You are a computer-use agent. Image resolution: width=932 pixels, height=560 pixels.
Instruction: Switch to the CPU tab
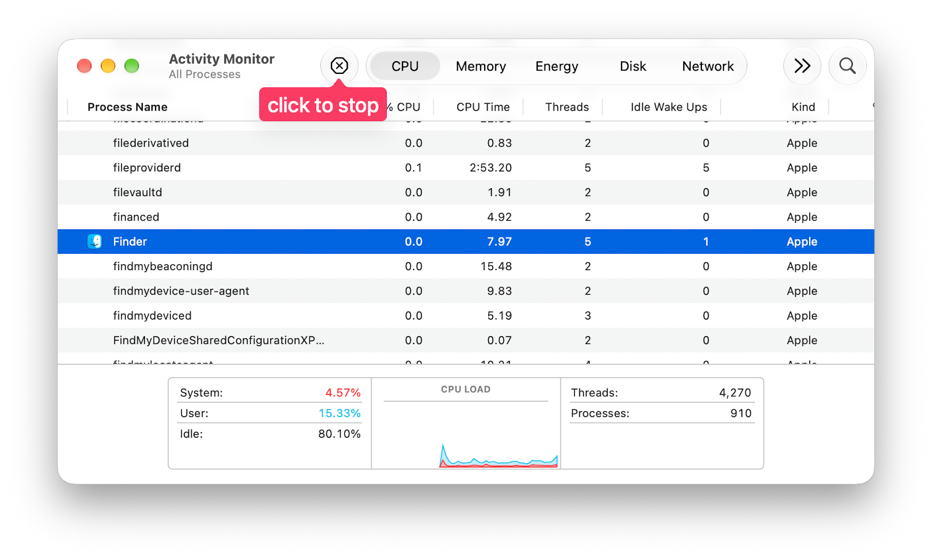coord(405,66)
